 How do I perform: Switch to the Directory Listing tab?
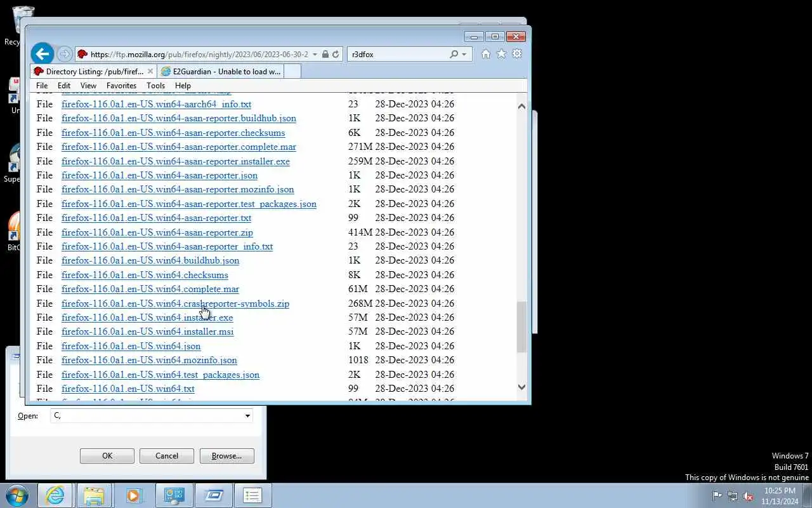[x=94, y=71]
